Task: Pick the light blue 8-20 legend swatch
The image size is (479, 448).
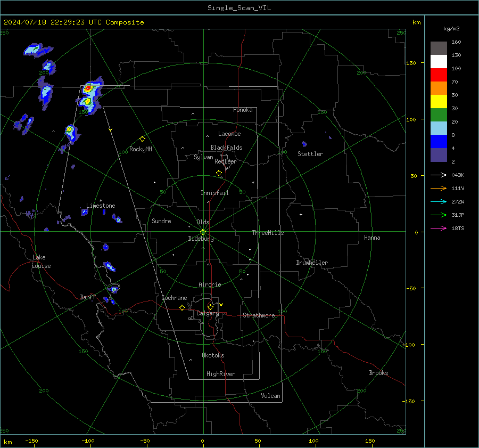Action: coord(439,128)
